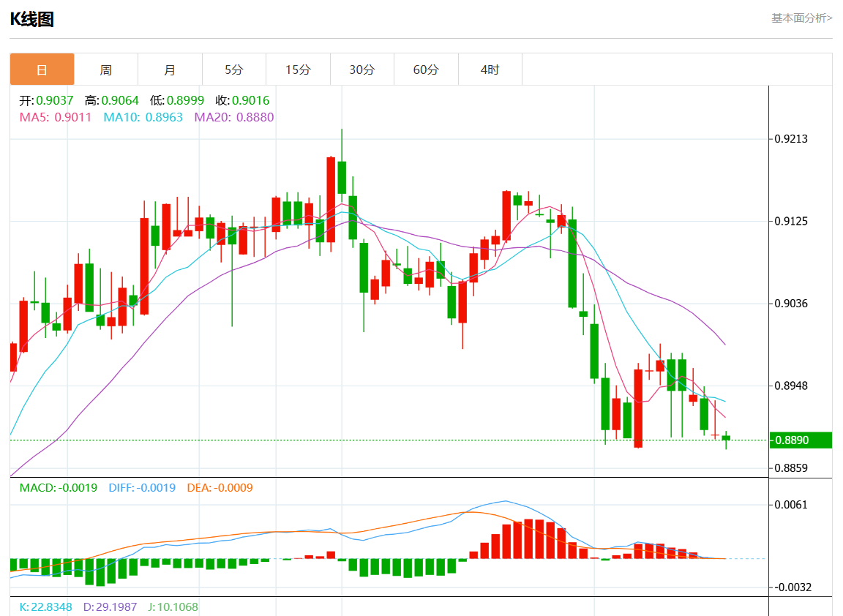The image size is (843, 616).
Task: Click the MA20: 0.8880 label
Action: click(234, 117)
